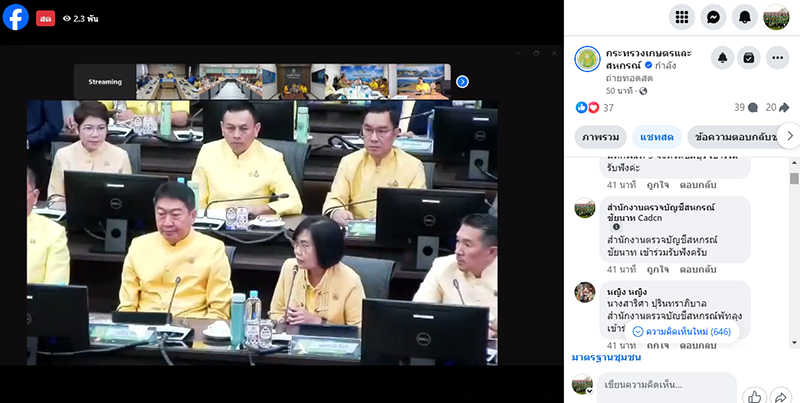Viewport: 800px width, 403px height.
Task: Click the 50 นาที timestamp
Action: [x=619, y=91]
